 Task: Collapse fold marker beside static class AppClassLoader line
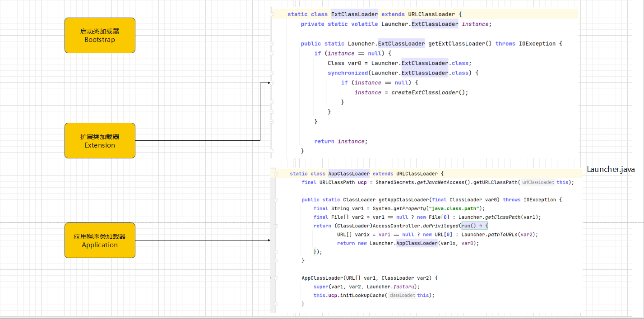point(275,174)
